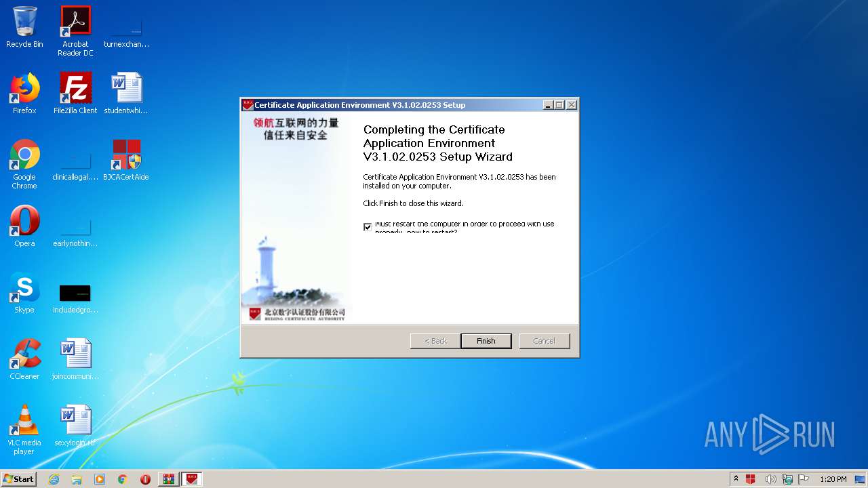The height and width of the screenshot is (488, 868).
Task: Launch media player from taskbar
Action: click(x=100, y=479)
